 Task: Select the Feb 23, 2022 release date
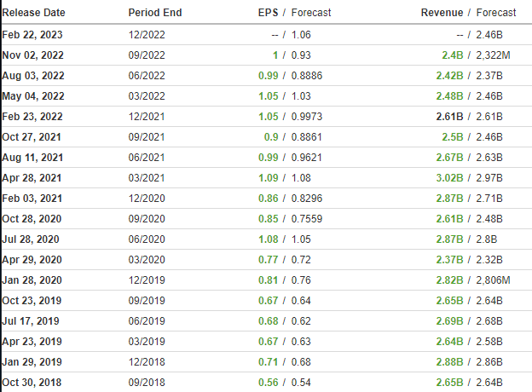point(32,116)
